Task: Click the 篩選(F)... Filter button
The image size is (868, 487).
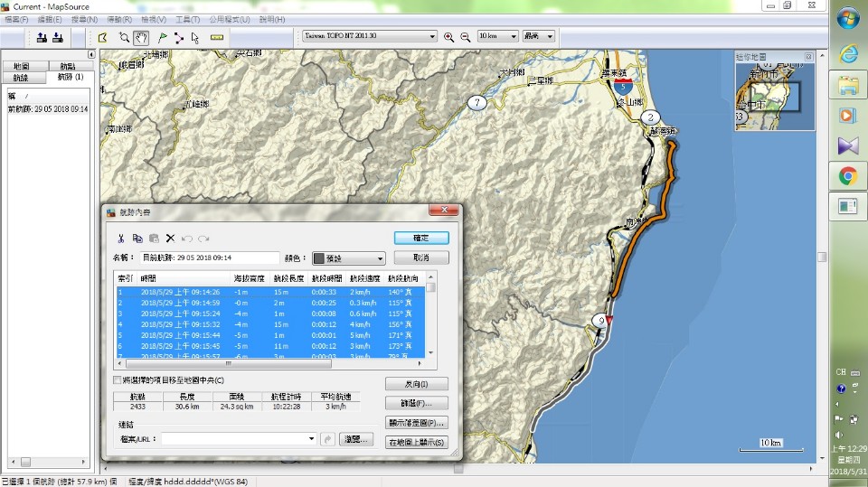Action: pos(416,404)
